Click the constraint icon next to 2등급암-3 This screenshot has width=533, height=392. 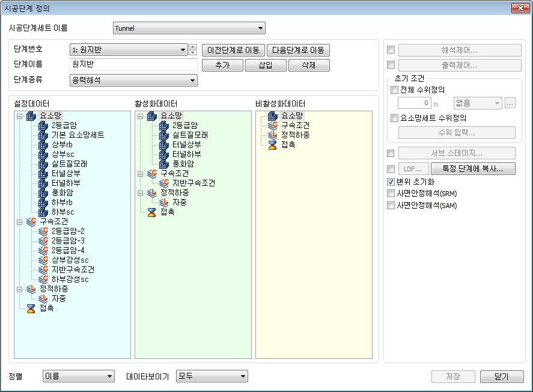click(x=43, y=240)
